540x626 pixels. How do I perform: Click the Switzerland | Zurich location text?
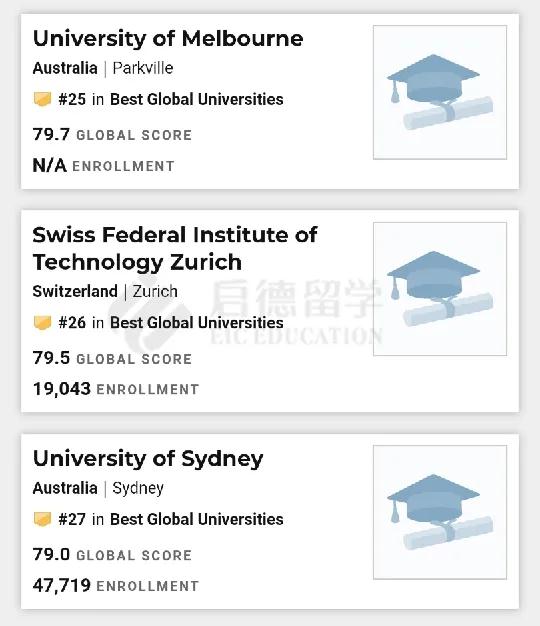tap(105, 291)
